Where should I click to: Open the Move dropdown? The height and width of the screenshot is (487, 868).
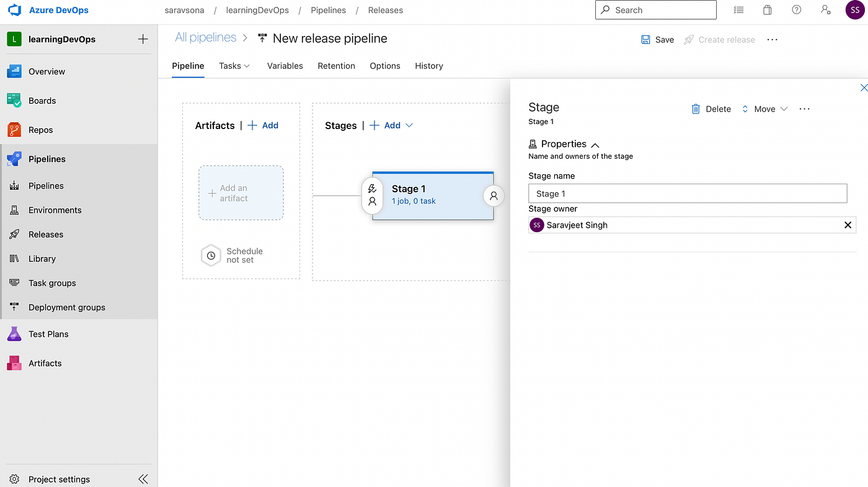[x=785, y=109]
